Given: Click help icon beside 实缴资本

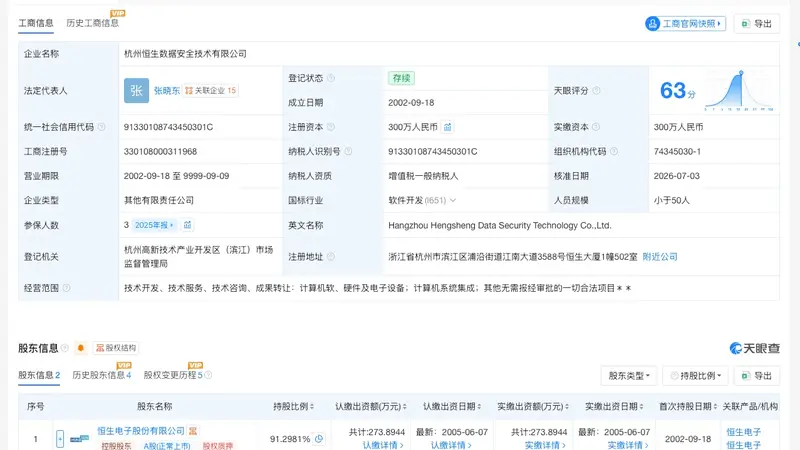Looking at the screenshot, I should (x=595, y=127).
